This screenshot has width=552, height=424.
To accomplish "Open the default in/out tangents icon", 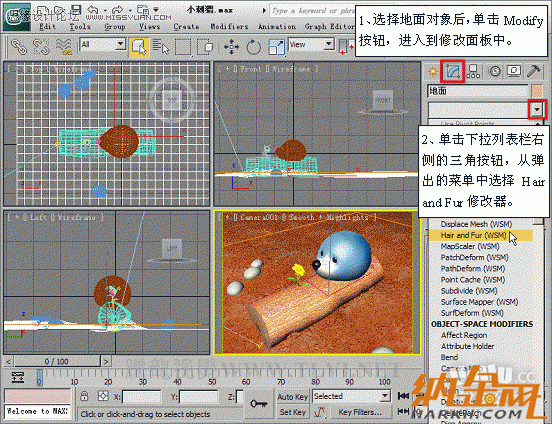I will tap(320, 411).
